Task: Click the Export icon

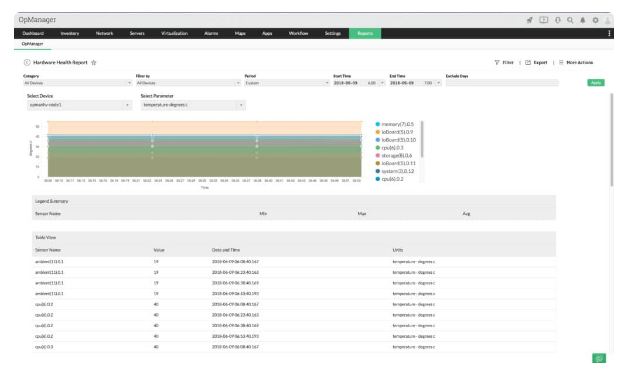Action: (528, 63)
